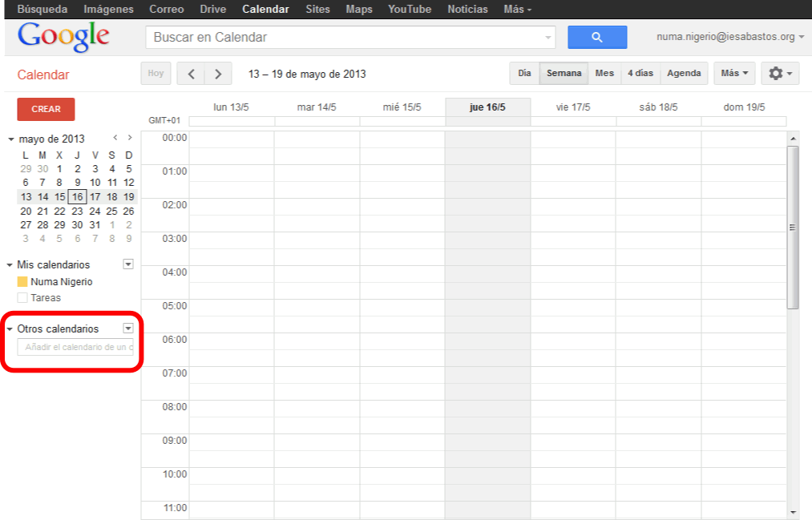This screenshot has width=812, height=520.
Task: Switch to Día view
Action: pyautogui.click(x=524, y=74)
